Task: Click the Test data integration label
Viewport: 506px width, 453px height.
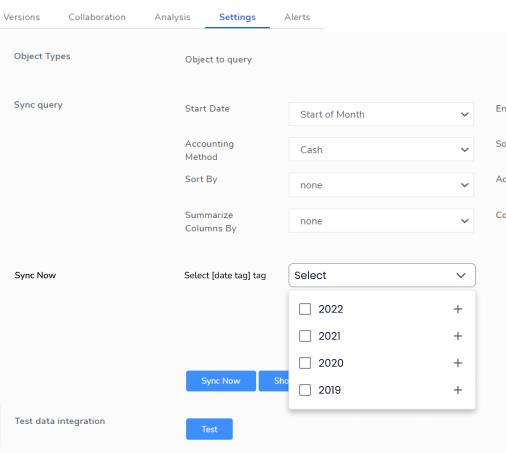Action: (60, 421)
